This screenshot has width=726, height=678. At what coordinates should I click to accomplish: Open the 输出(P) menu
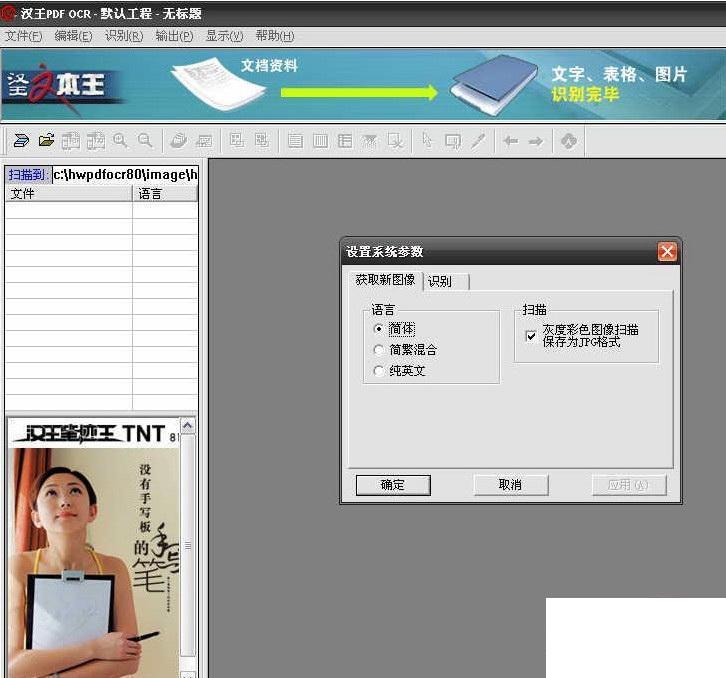pos(174,36)
